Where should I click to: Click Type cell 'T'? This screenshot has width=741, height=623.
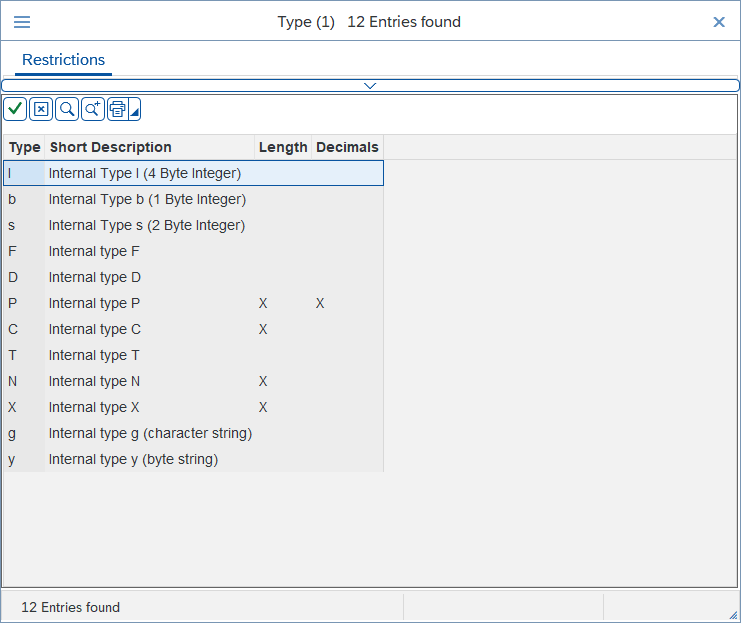24,355
